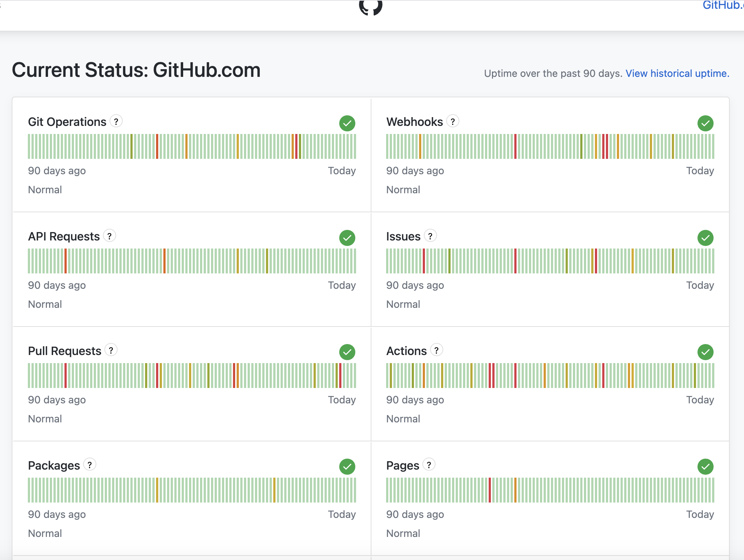This screenshot has width=744, height=560.
Task: Click the Pages uptime history bar
Action: 550,490
